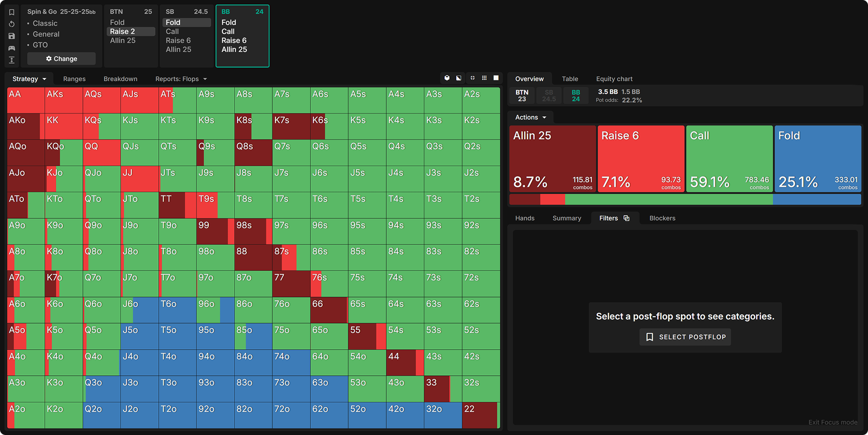The width and height of the screenshot is (868, 435).
Task: Click the floppy disk save icon
Action: coord(11,36)
